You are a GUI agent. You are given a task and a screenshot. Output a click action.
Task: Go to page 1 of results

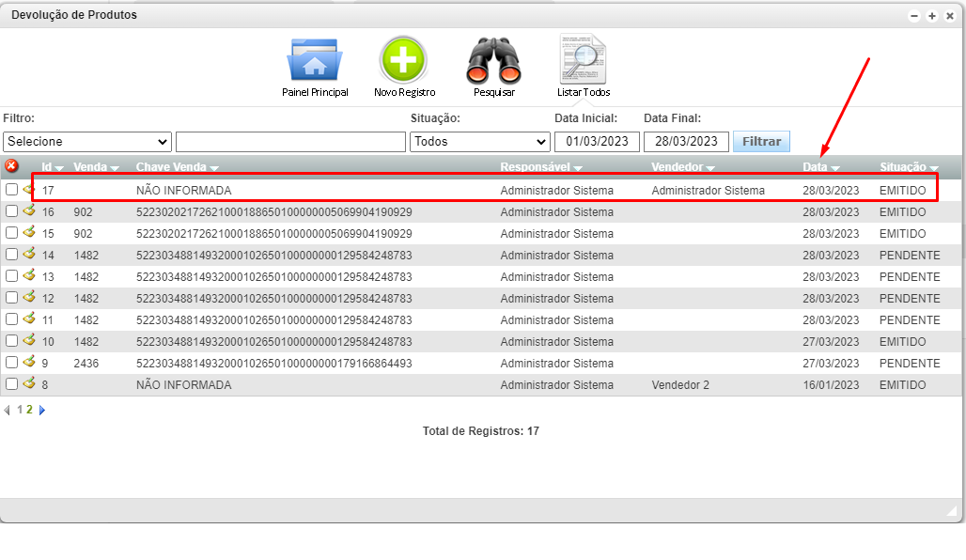coord(20,411)
